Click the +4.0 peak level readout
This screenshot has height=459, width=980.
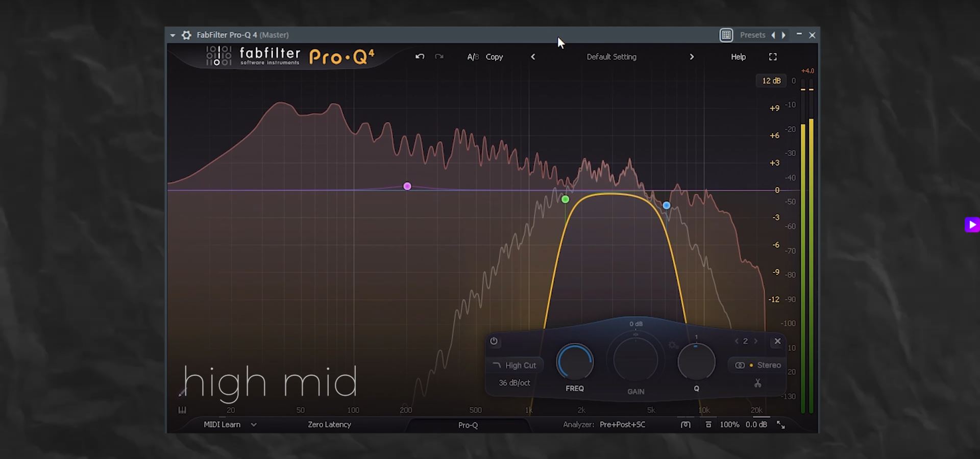tap(807, 71)
